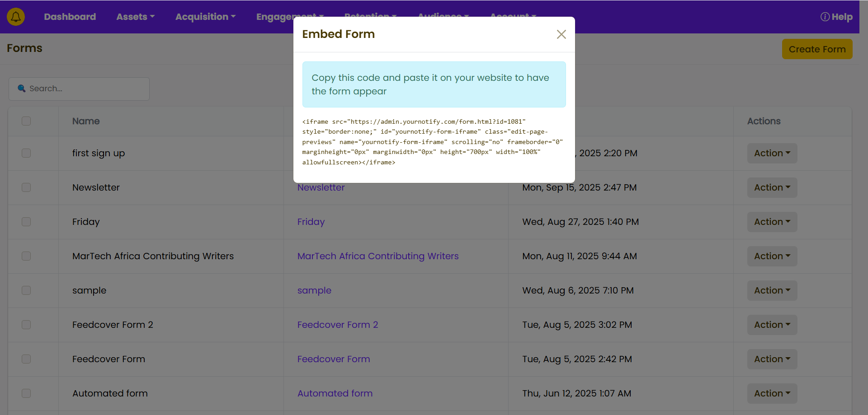Expand Action dropdown for Feedcover Form 2

point(772,325)
